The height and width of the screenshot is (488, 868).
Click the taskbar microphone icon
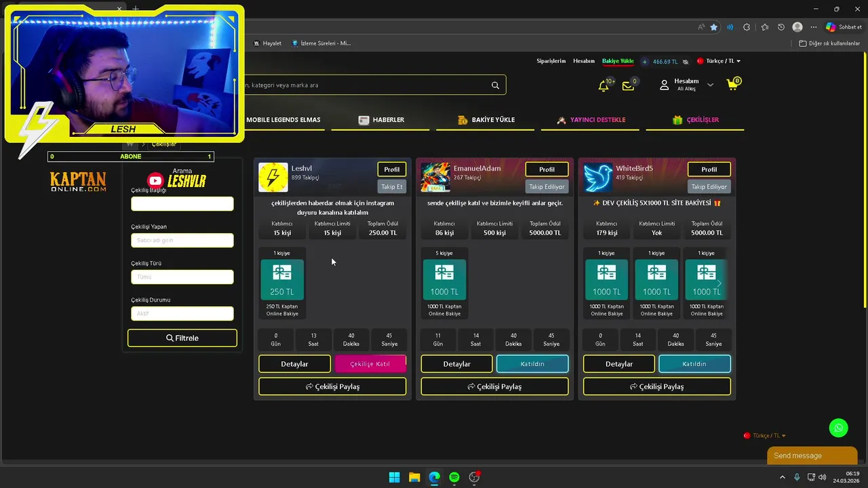pos(797,477)
